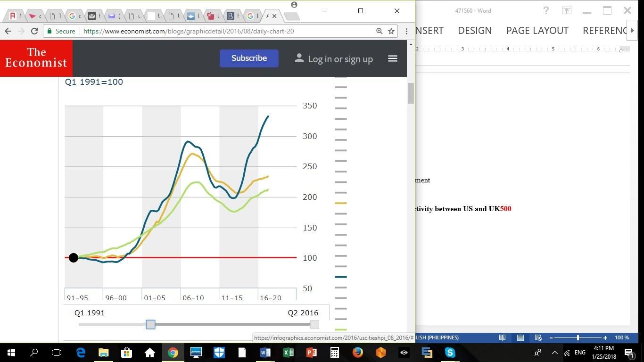Open the PAGE LAYOUT tab in Word
This screenshot has width=644, height=362.
[537, 31]
